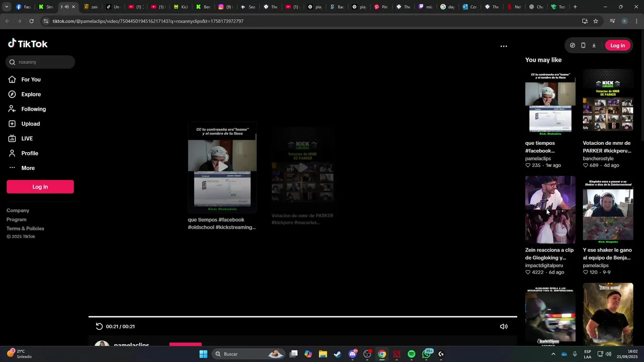Click the pink sidebar Log in button
The height and width of the screenshot is (362, 644).
(x=40, y=187)
